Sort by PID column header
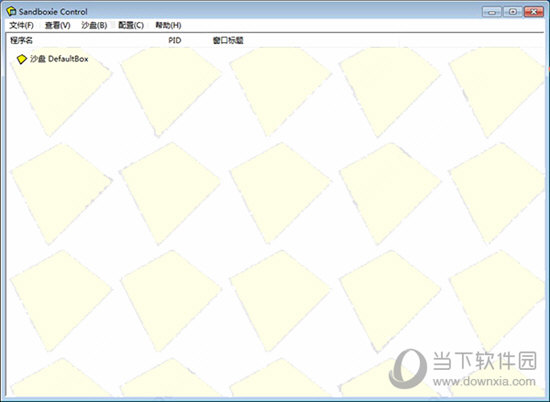Viewport: 550px width, 402px height. (x=175, y=40)
